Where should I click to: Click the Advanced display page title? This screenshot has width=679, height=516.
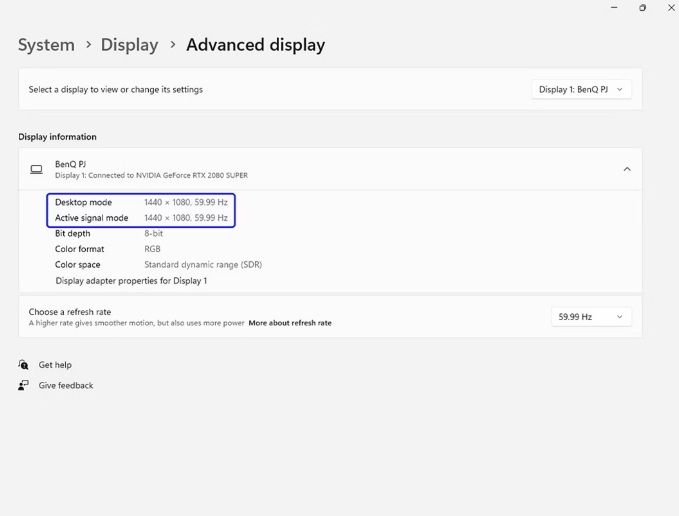pos(255,45)
